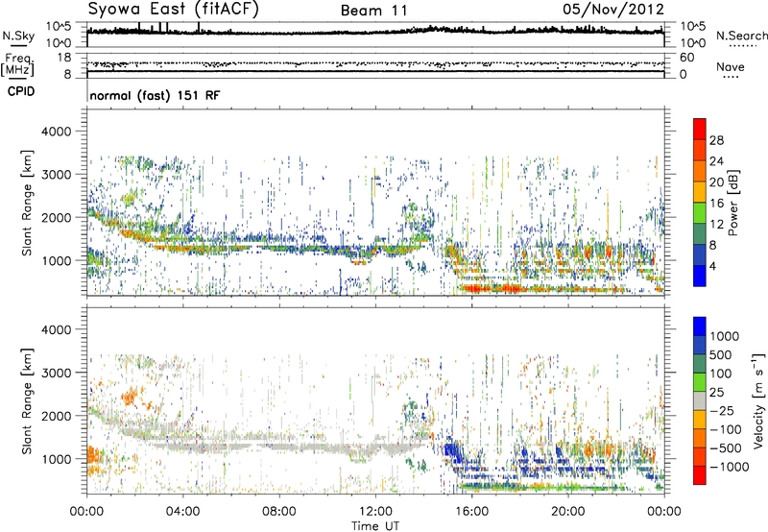
Task: Click the '4' label on power colorbar
Action: (x=712, y=266)
